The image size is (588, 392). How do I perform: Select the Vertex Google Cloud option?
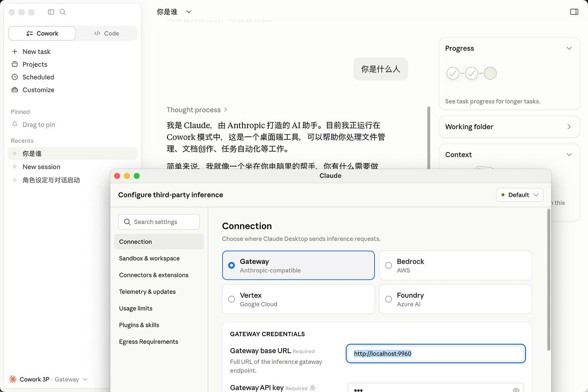click(x=298, y=299)
